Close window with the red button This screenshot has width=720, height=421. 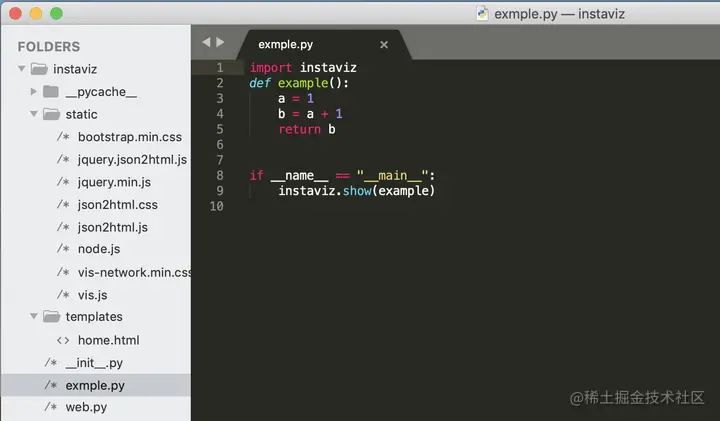click(x=15, y=13)
